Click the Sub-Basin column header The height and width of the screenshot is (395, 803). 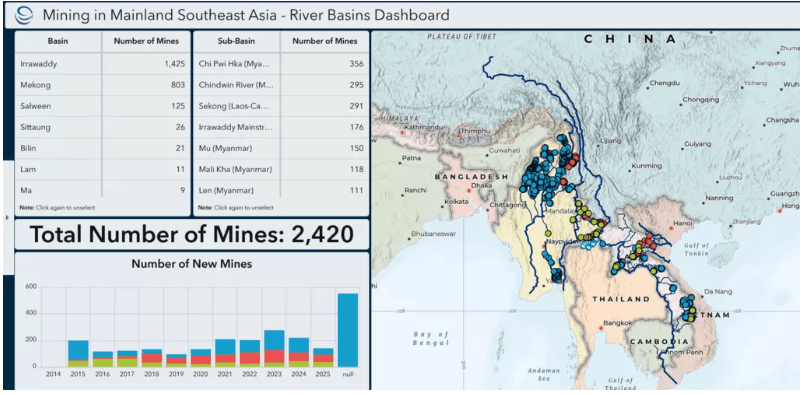click(237, 41)
